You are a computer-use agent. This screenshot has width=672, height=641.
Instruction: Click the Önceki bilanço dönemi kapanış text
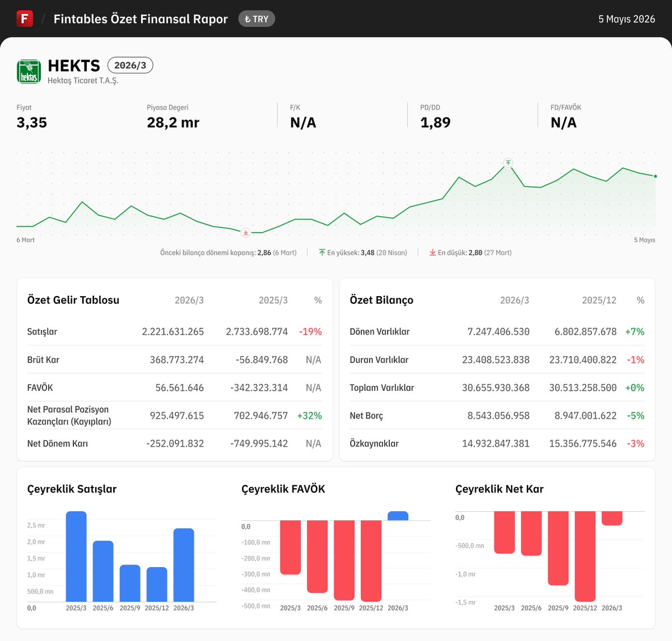click(x=228, y=253)
